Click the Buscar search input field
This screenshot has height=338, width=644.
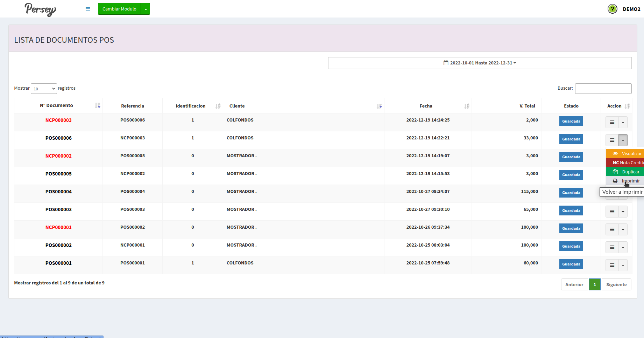[603, 89]
